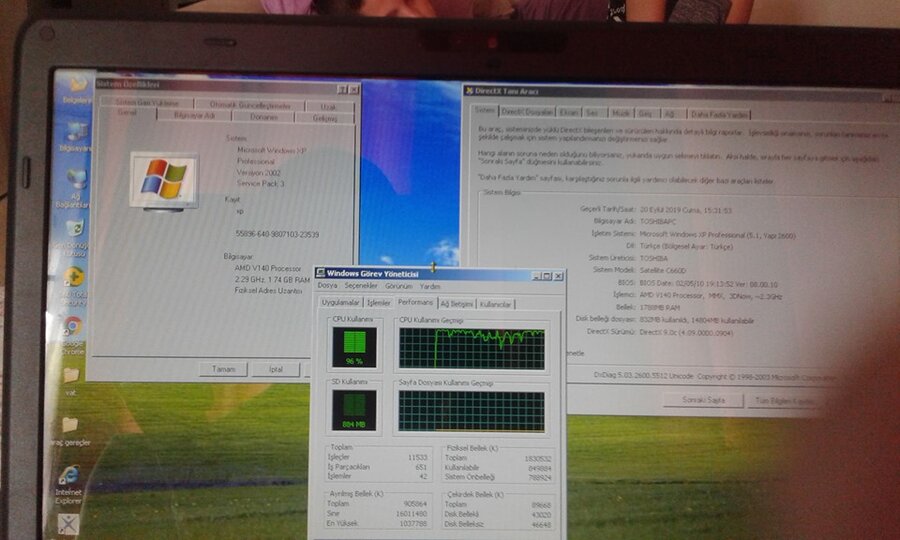Click help button in Sistem Özellikleri title bar
Screen dimensions: 900x540
tap(342, 90)
